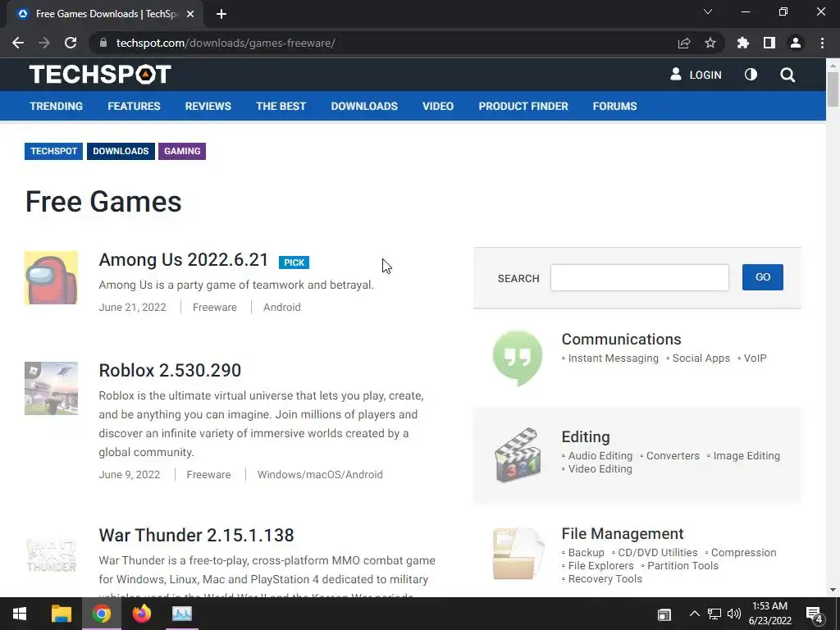Close the Free Games Downloads tab

190,14
